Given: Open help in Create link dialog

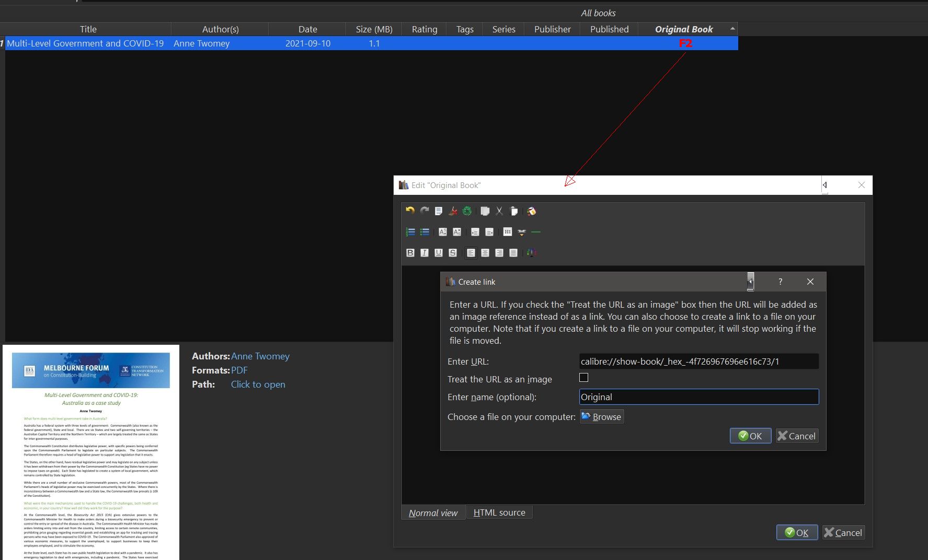Looking at the screenshot, I should tap(780, 282).
